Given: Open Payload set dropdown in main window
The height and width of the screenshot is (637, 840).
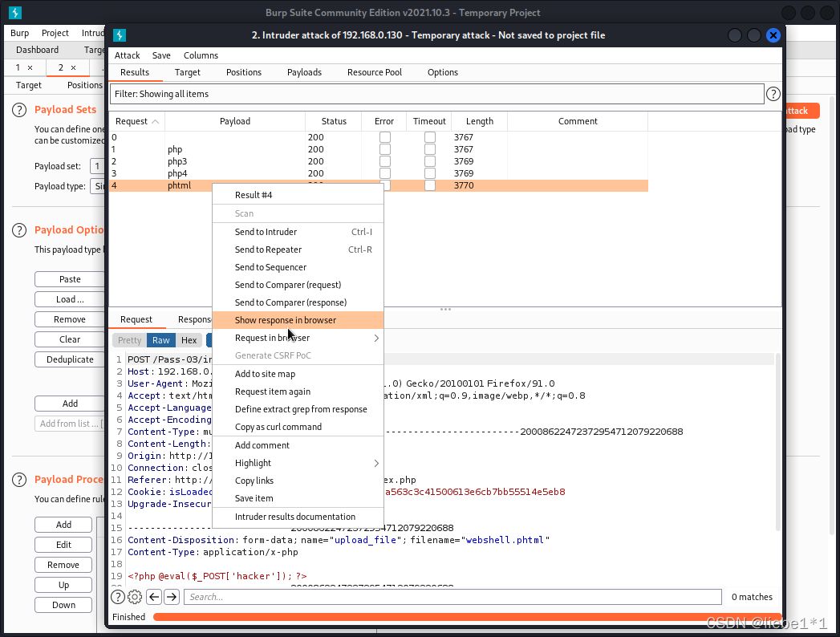Looking at the screenshot, I should (97, 166).
